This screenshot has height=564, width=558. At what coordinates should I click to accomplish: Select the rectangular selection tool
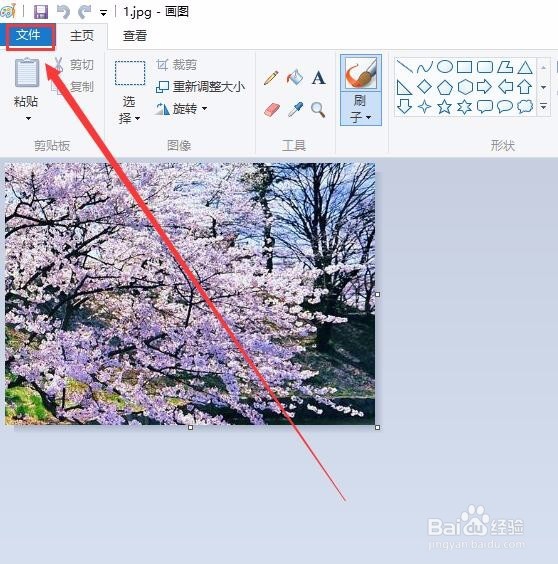[x=130, y=73]
